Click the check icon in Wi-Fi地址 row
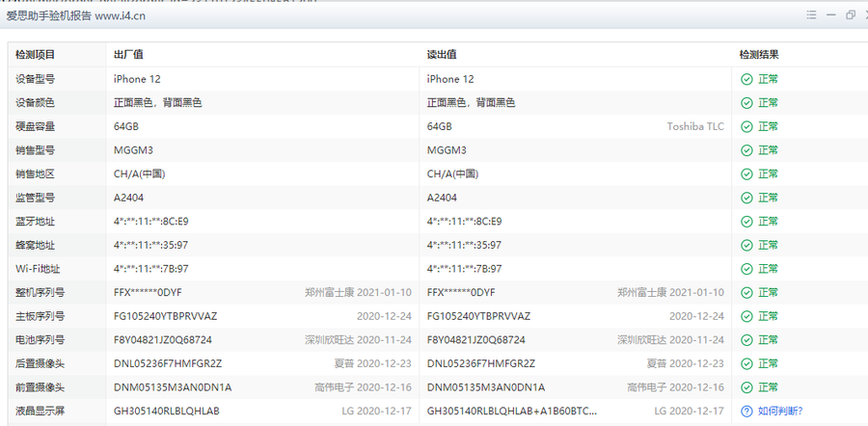This screenshot has height=426, width=868. 746,269
